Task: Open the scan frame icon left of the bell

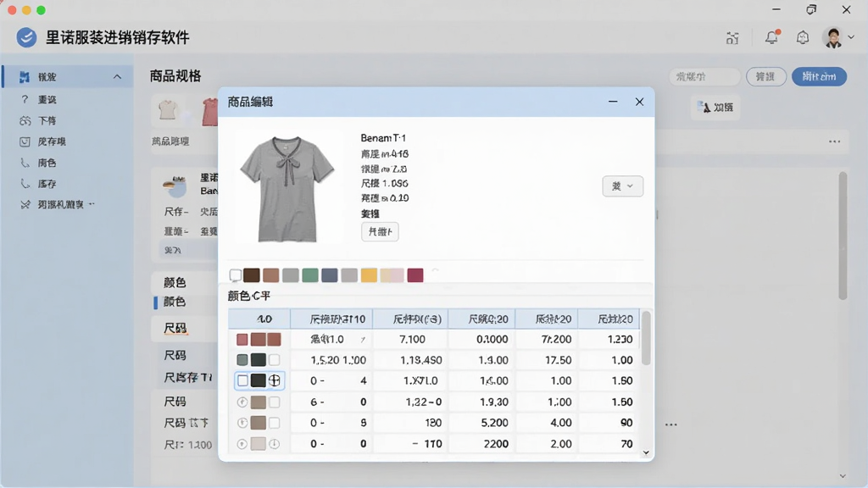Action: (x=732, y=38)
